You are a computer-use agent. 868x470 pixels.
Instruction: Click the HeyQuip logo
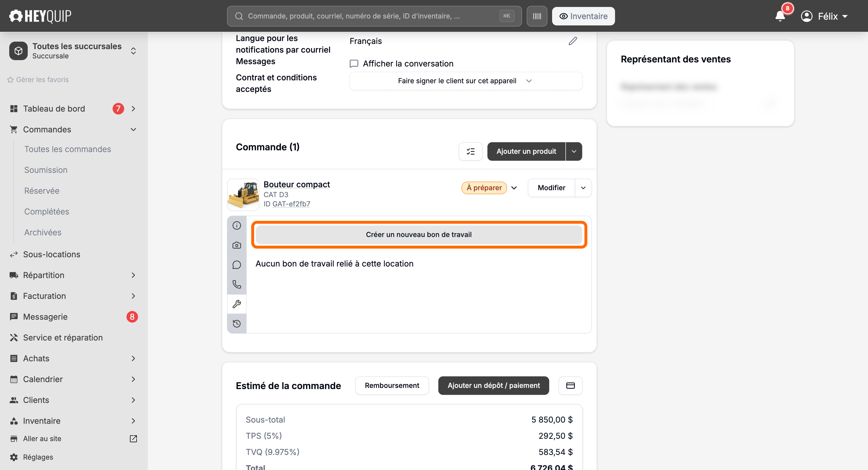tap(40, 16)
